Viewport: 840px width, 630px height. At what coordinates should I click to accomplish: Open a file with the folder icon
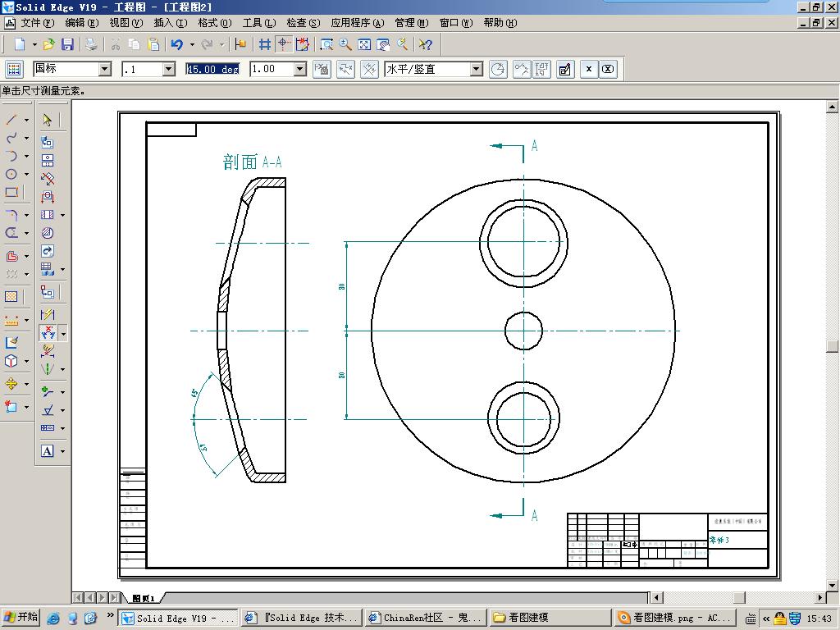(48, 44)
